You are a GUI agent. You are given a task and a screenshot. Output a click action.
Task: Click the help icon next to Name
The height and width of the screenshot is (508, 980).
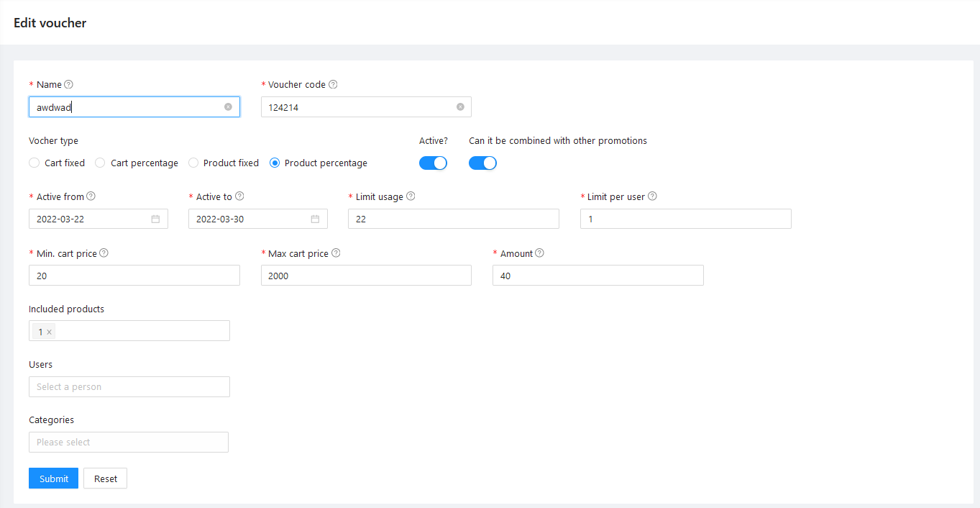pyautogui.click(x=69, y=84)
